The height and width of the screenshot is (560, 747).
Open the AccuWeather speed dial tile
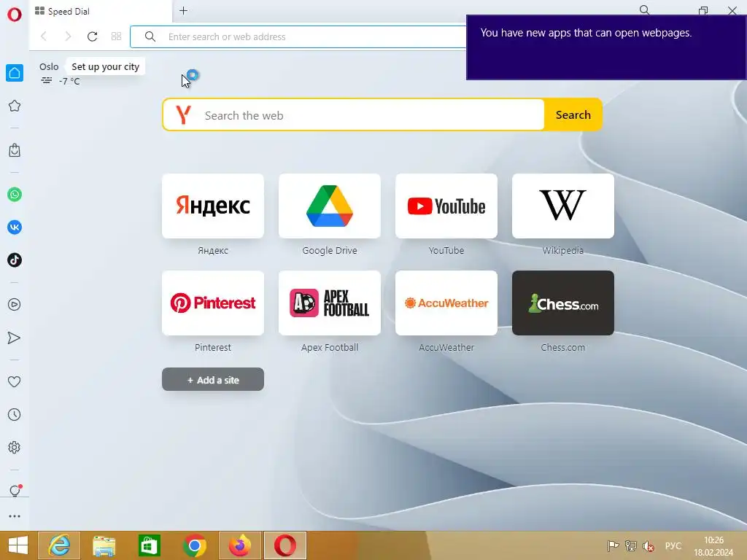446,303
